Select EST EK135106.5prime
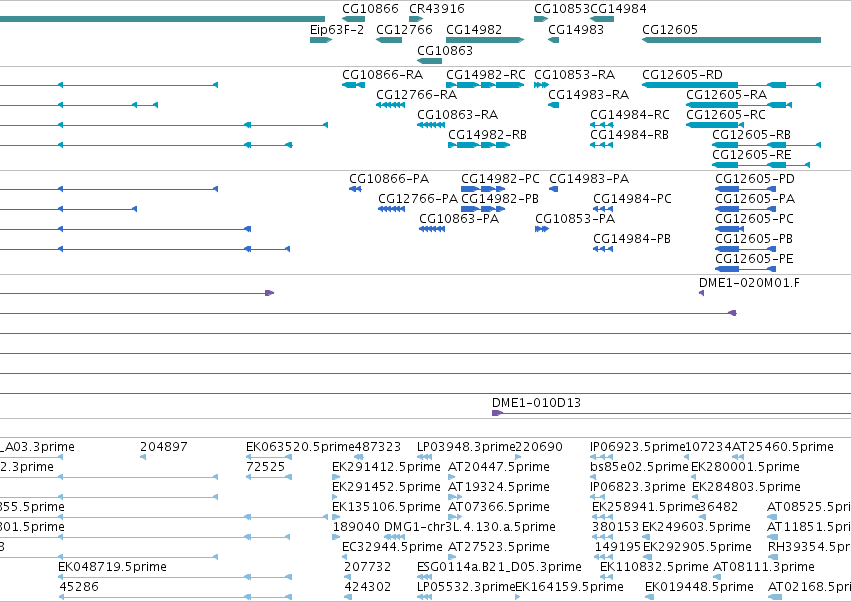 [386, 508]
